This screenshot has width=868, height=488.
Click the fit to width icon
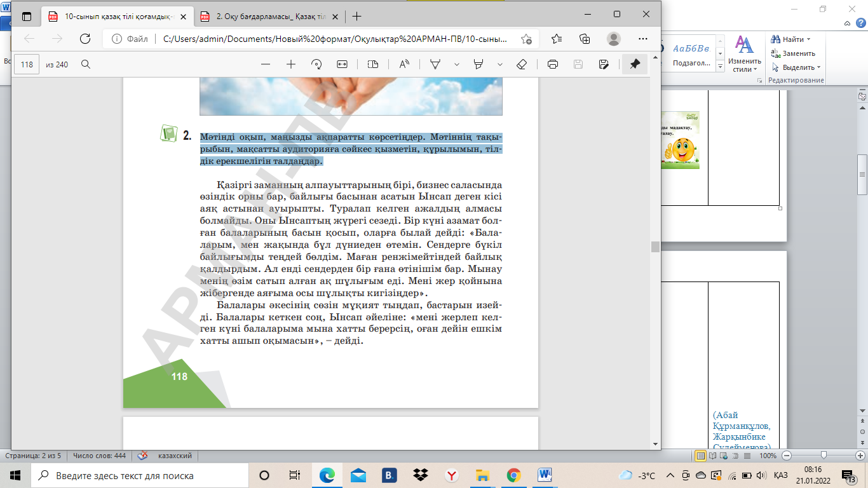click(342, 64)
